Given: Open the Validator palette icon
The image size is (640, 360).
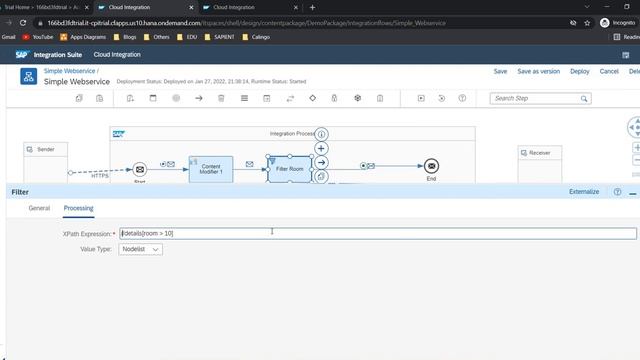Looking at the screenshot, I should pyautogui.click(x=380, y=98).
